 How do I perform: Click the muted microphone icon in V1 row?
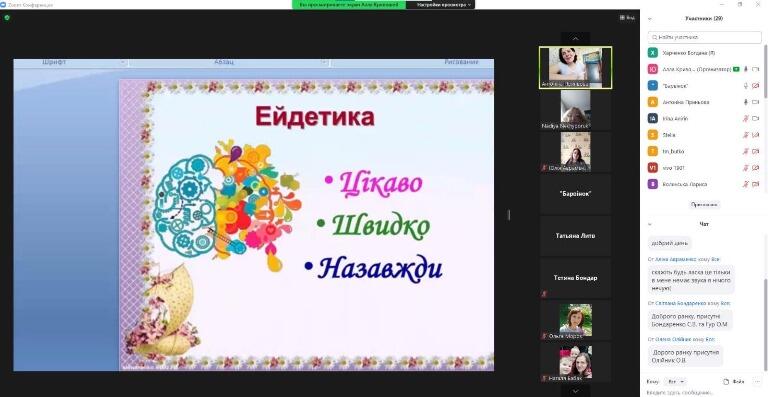(746, 168)
